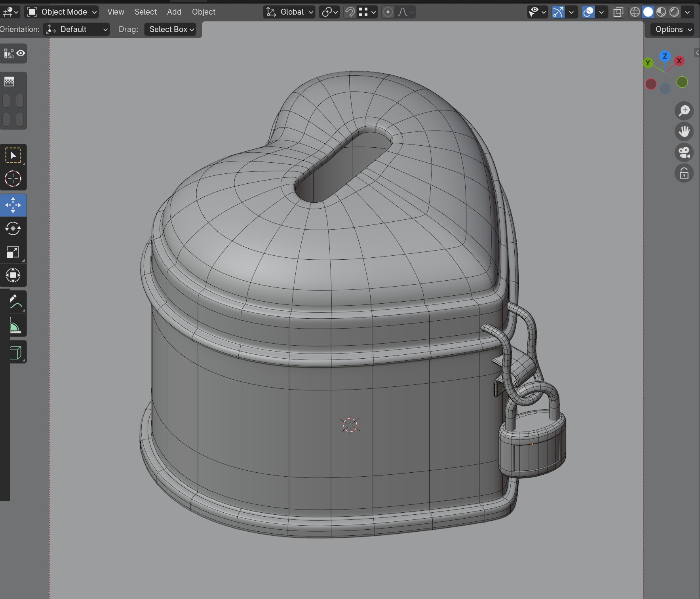Viewport: 700px width, 599px height.
Task: Open the View menu
Action: pos(116,12)
